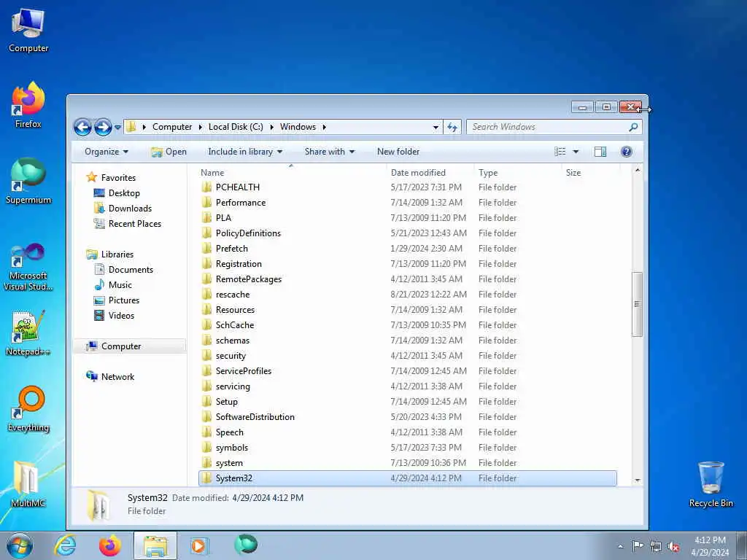Image resolution: width=747 pixels, height=560 pixels.
Task: Select the Supermium desktop shortcut
Action: (x=28, y=181)
